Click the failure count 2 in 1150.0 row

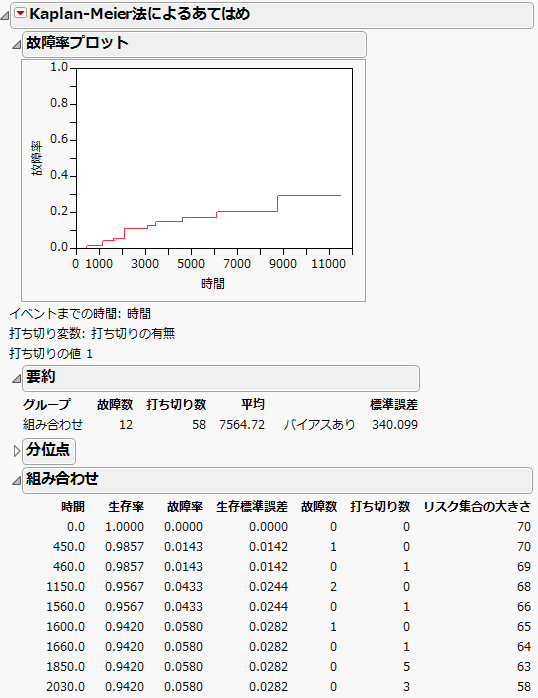tap(333, 586)
